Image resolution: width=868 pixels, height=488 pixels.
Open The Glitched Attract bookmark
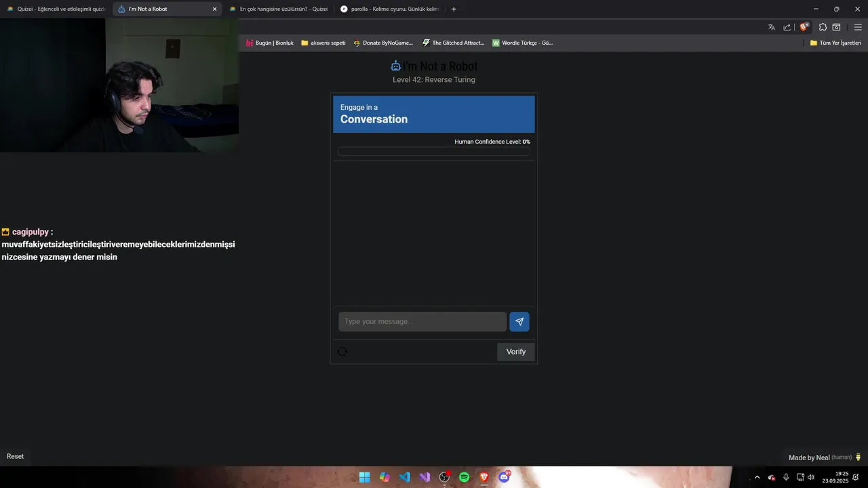click(453, 43)
